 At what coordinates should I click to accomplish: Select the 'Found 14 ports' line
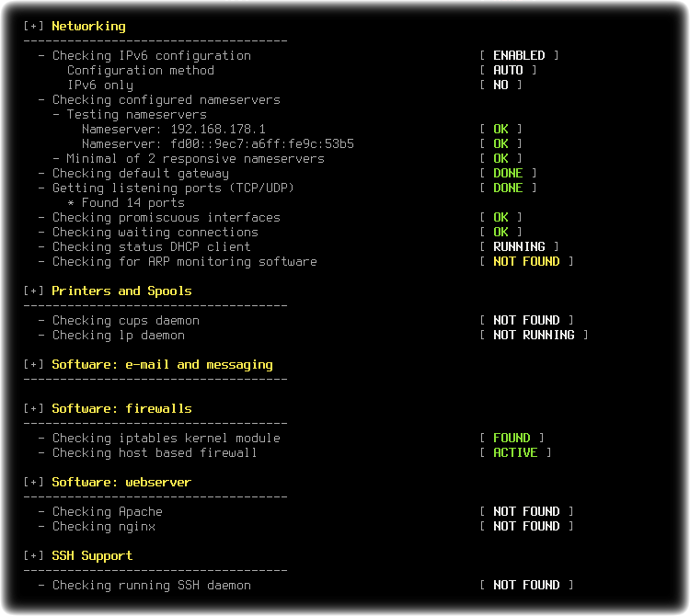click(x=133, y=202)
